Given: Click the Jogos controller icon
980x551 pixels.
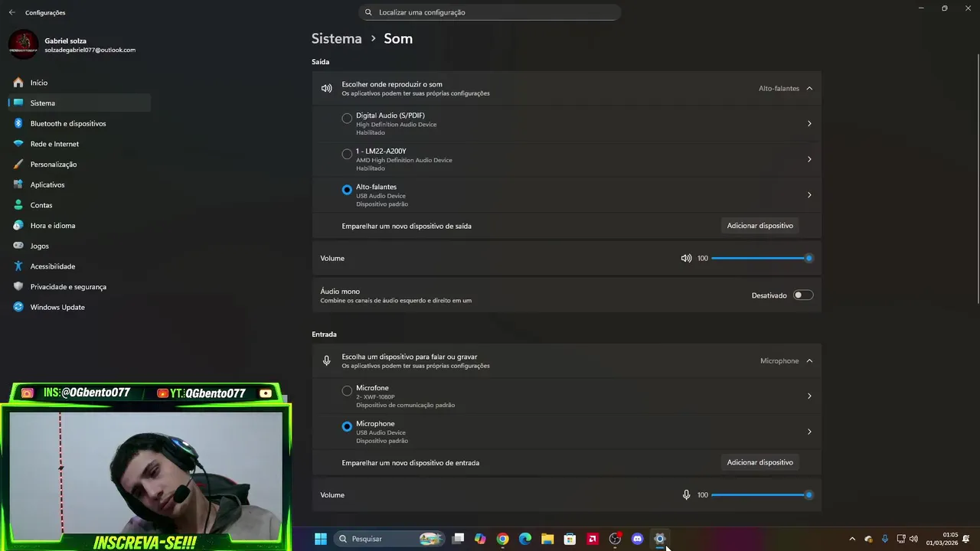Looking at the screenshot, I should coord(18,246).
